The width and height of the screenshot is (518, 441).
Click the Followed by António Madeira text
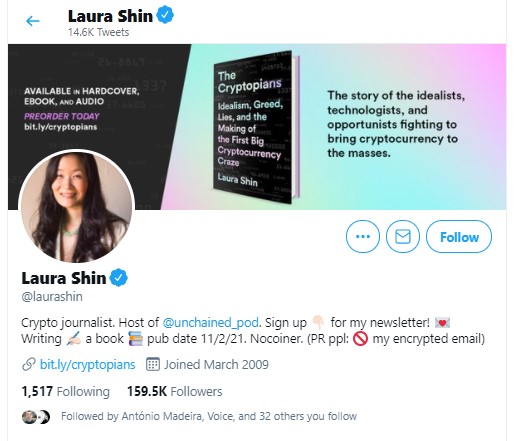click(209, 416)
